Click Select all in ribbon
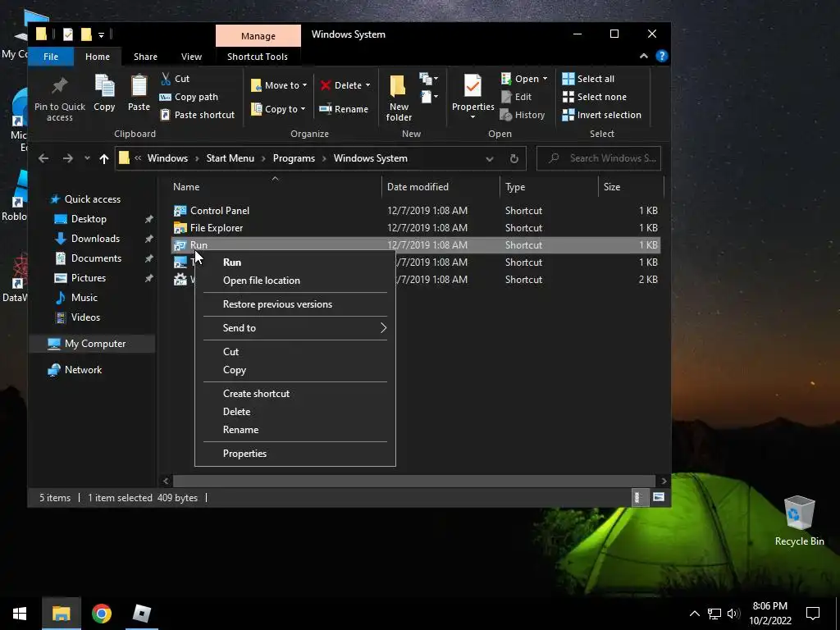 coord(588,79)
